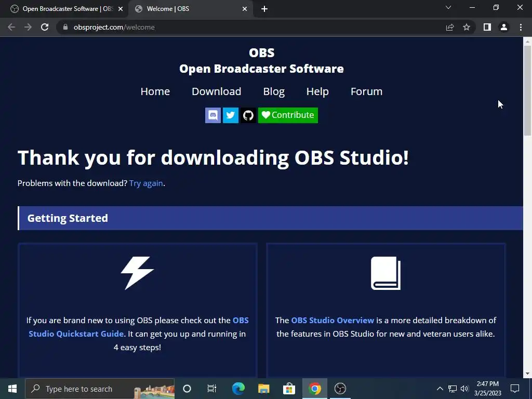Open File Explorer from taskbar

pos(263,389)
